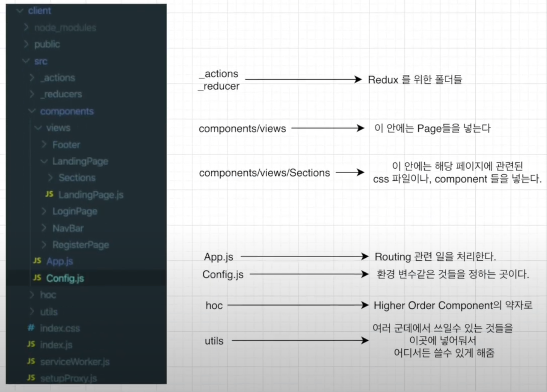Collapse the client folder chevron

(20, 11)
